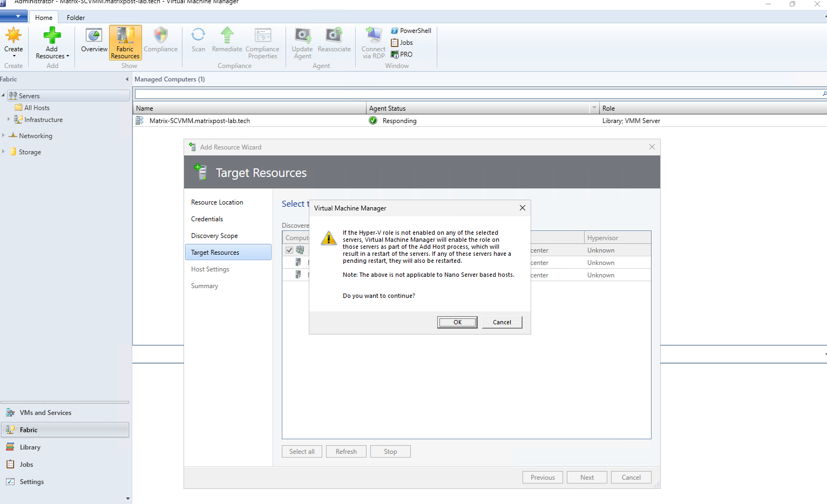Image resolution: width=827 pixels, height=504 pixels.
Task: Click the Compliance shield icon
Action: pos(160,36)
